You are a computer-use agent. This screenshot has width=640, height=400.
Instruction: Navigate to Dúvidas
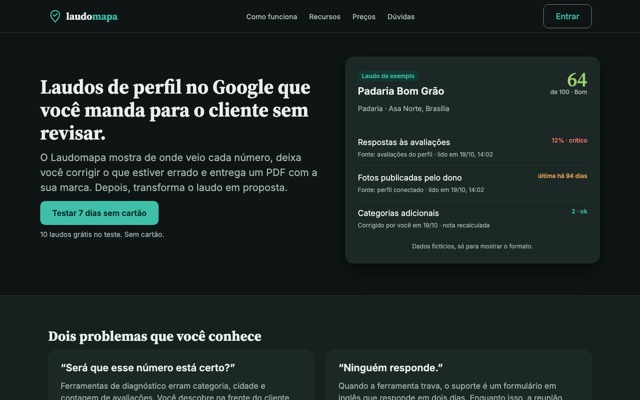click(x=401, y=17)
